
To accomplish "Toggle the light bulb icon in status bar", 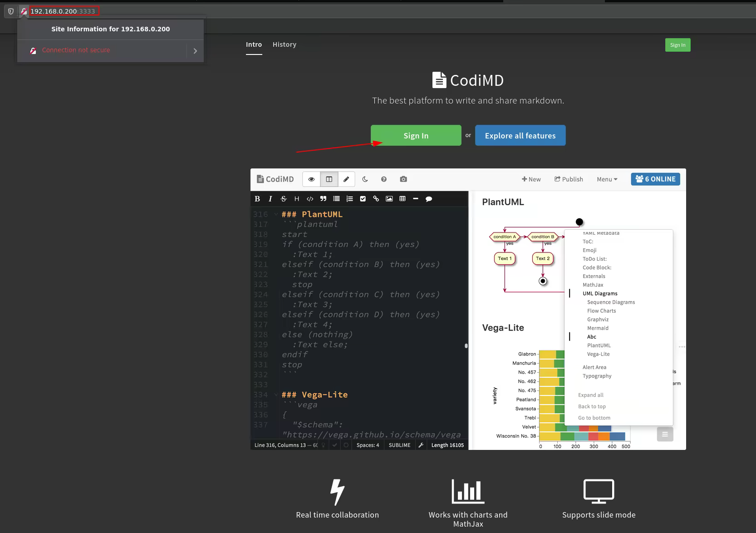I will (x=324, y=445).
